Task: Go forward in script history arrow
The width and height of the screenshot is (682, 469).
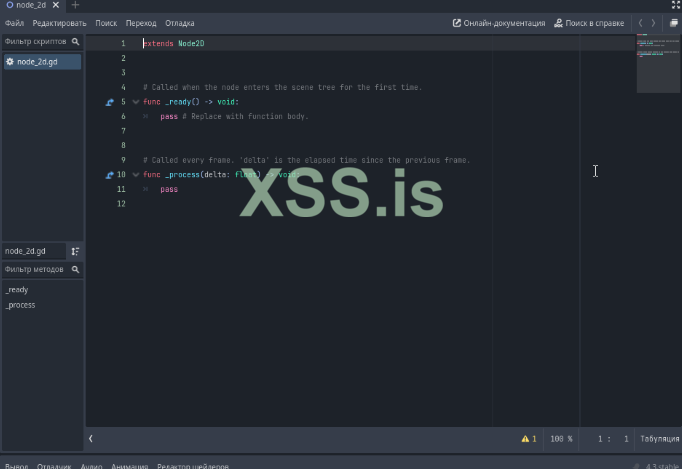Action: click(653, 23)
